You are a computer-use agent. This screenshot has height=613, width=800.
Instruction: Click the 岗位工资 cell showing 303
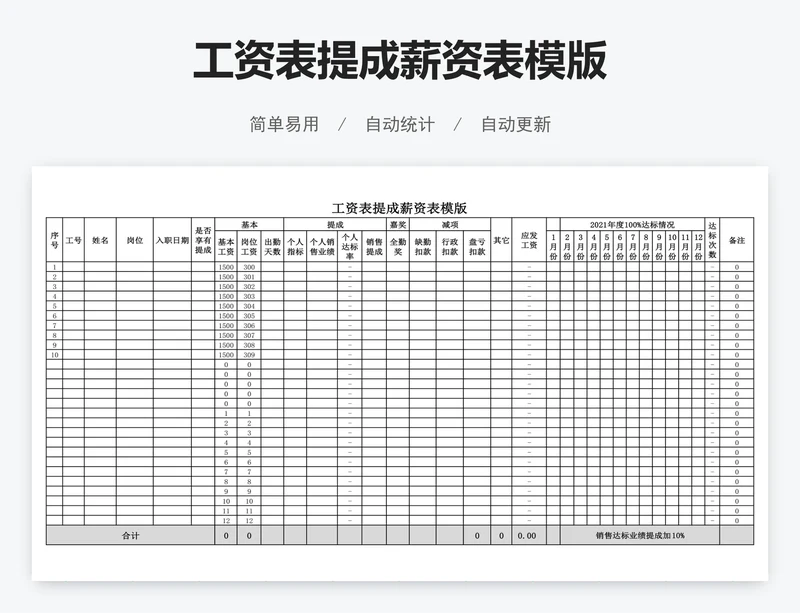(249, 296)
